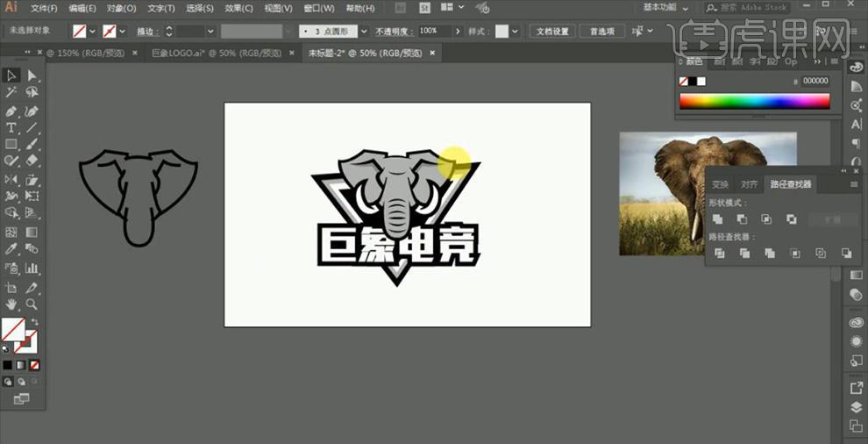868x444 pixels.
Task: Close the 未标题-2 document tab
Action: [432, 54]
